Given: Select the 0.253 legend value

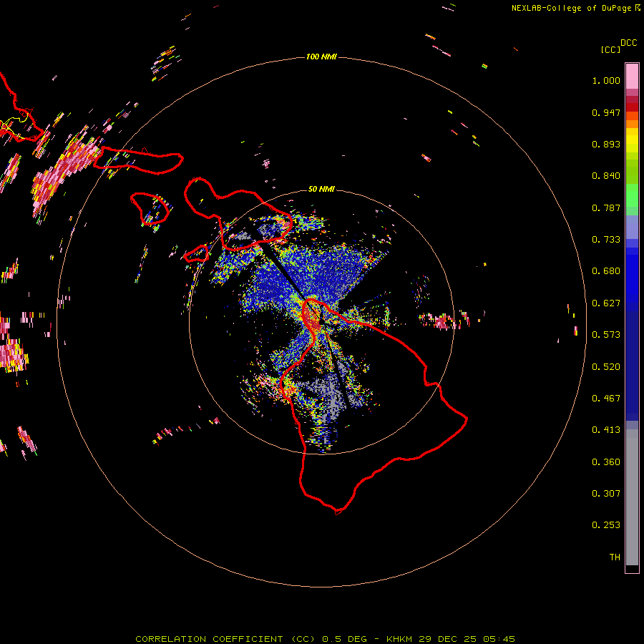Looking at the screenshot, I should pos(606,525).
